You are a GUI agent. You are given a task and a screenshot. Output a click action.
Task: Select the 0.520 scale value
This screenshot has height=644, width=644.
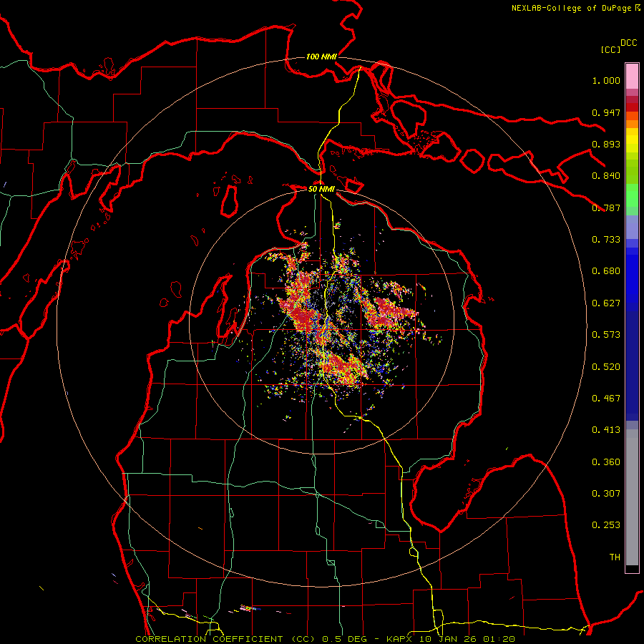[x=606, y=367]
